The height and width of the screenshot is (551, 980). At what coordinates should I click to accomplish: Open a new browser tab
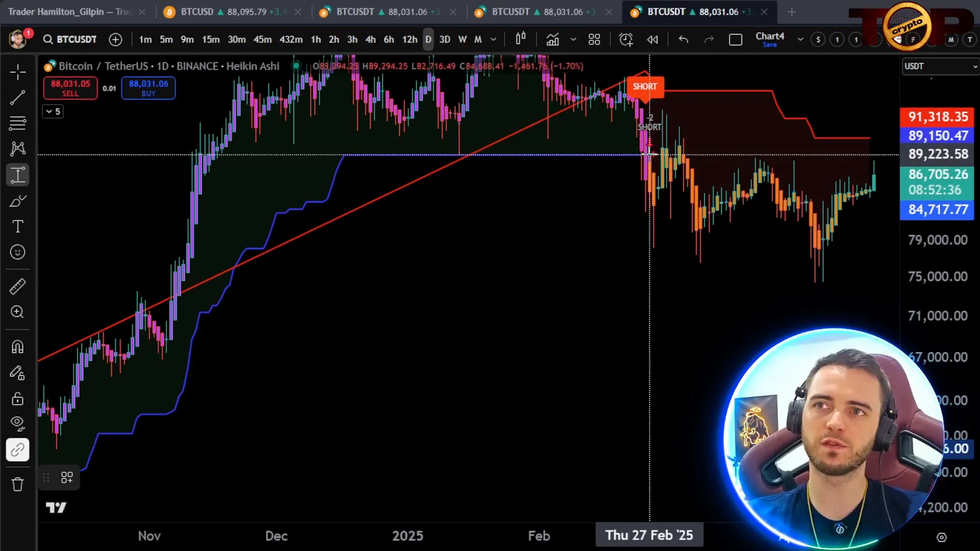point(792,12)
